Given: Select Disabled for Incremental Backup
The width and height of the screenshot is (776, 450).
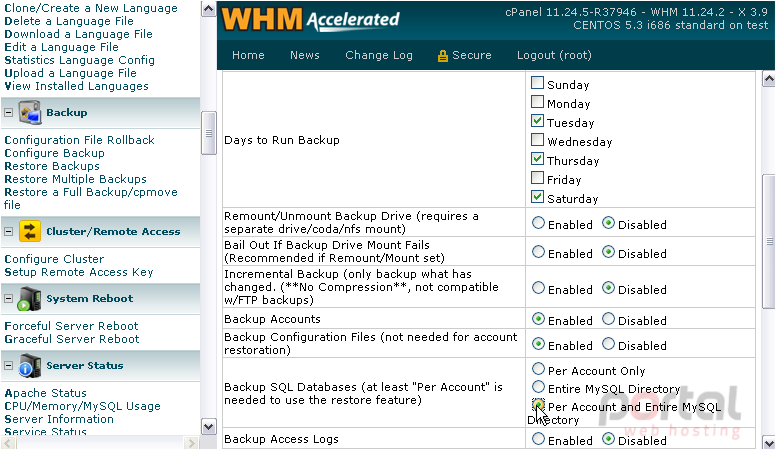Looking at the screenshot, I should coord(608,288).
